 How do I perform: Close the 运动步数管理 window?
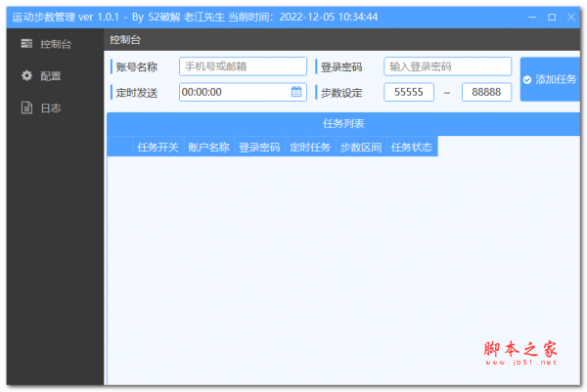pyautogui.click(x=571, y=18)
